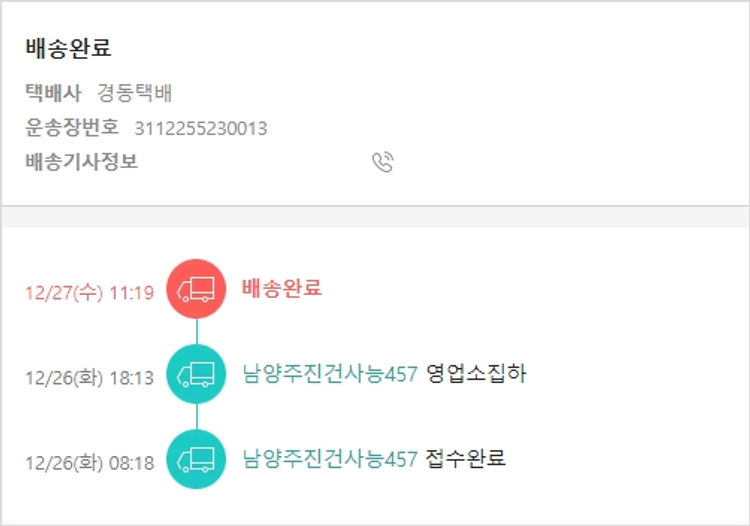This screenshot has width=750, height=526.
Task: Click the teal truck icon at 18:13
Action: point(196,374)
